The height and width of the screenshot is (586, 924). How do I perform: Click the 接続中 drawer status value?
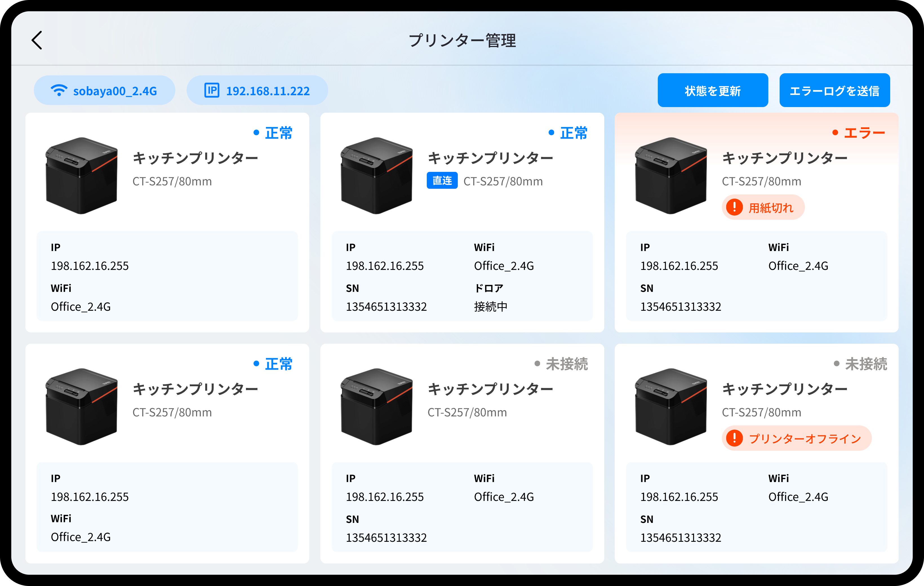click(491, 306)
